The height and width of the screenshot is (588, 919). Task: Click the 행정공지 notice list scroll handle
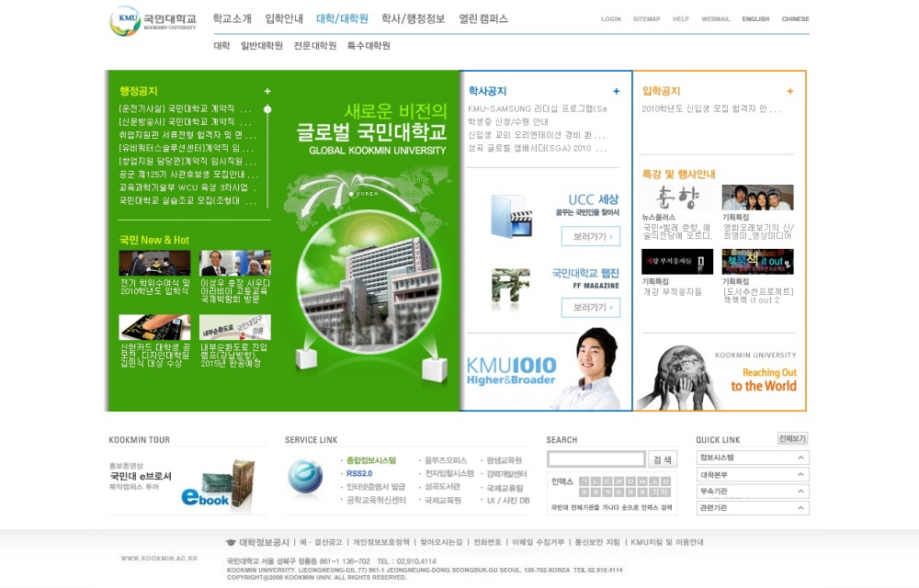[267, 109]
